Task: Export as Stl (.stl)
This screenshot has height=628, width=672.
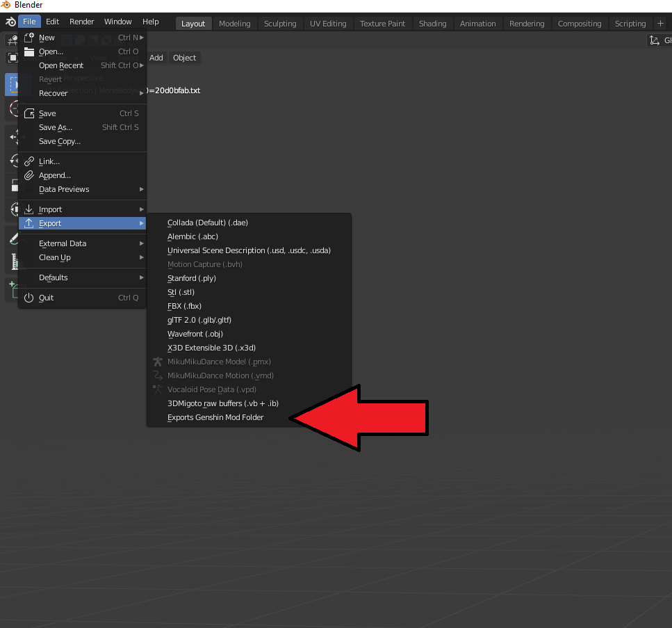Action: click(249, 292)
